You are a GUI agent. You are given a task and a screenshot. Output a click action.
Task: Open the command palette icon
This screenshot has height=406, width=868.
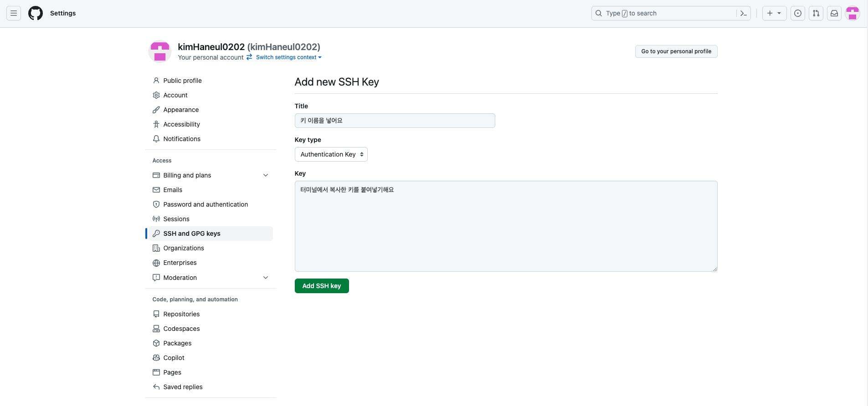point(744,13)
